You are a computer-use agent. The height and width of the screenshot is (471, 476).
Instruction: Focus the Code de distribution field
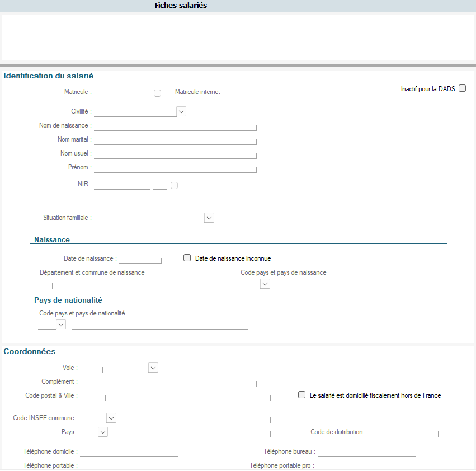coord(402,433)
